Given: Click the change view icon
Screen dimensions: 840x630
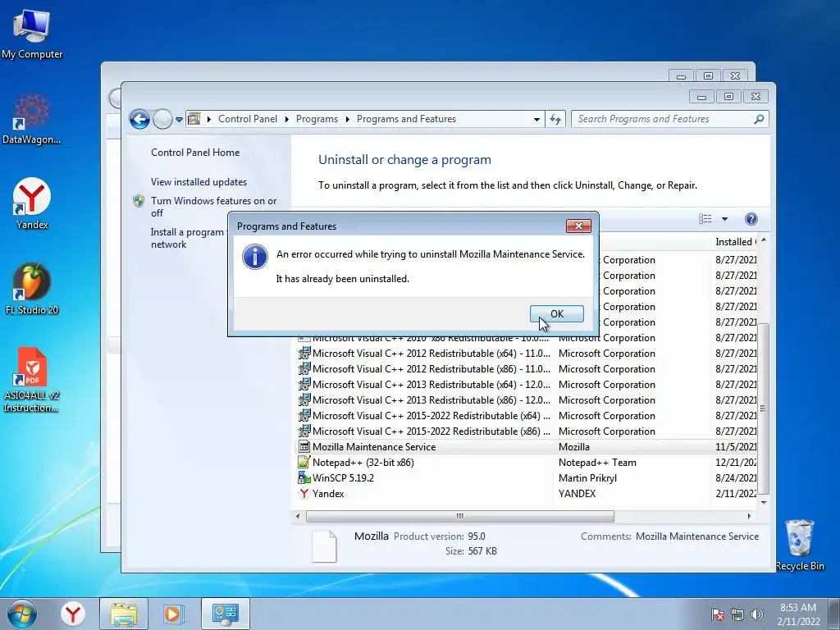Looking at the screenshot, I should click(705, 218).
